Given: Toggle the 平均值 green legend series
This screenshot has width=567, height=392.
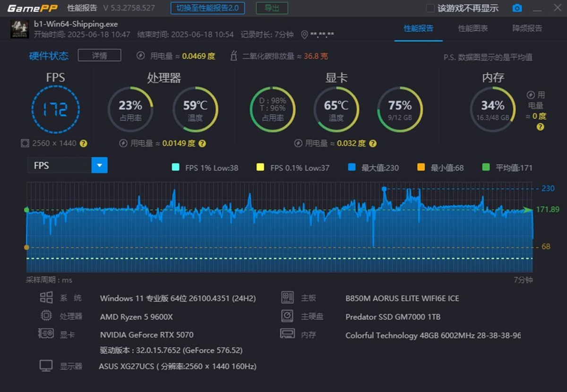Looking at the screenshot, I should [507, 167].
